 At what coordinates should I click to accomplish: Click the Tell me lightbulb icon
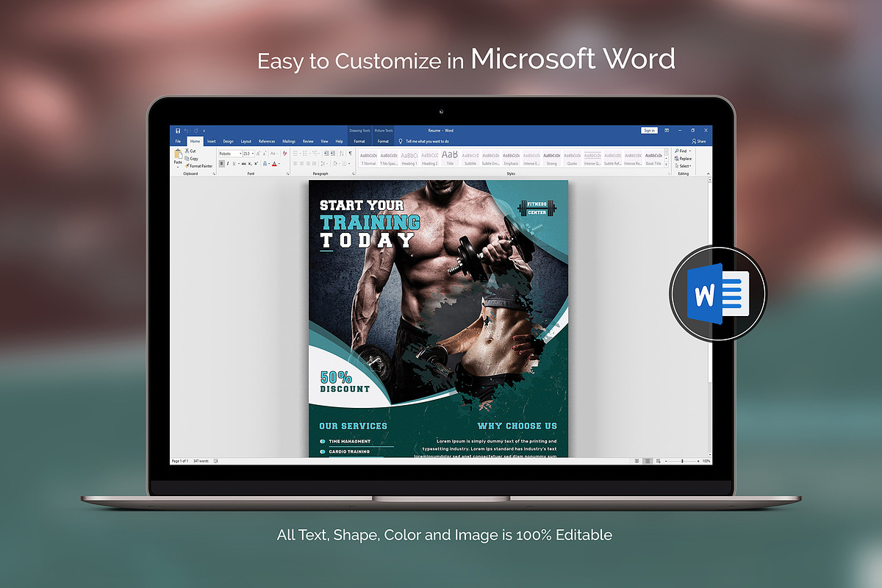tap(400, 141)
